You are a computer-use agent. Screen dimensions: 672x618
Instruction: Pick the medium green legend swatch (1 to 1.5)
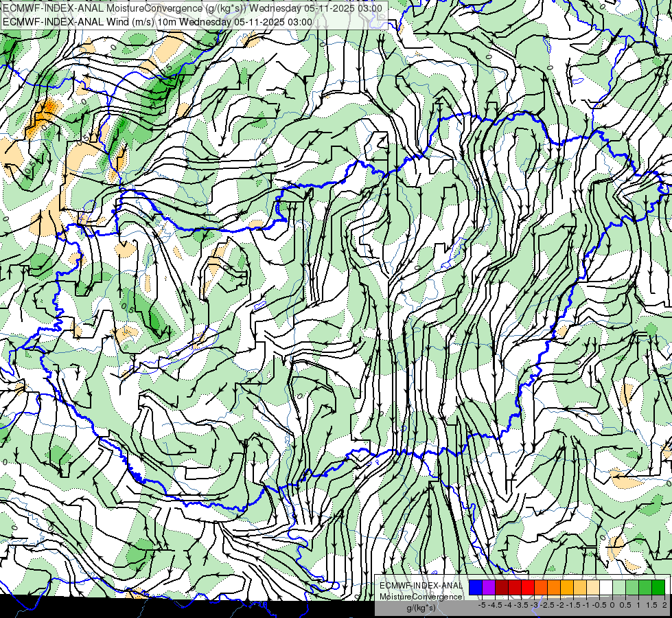pyautogui.click(x=645, y=587)
